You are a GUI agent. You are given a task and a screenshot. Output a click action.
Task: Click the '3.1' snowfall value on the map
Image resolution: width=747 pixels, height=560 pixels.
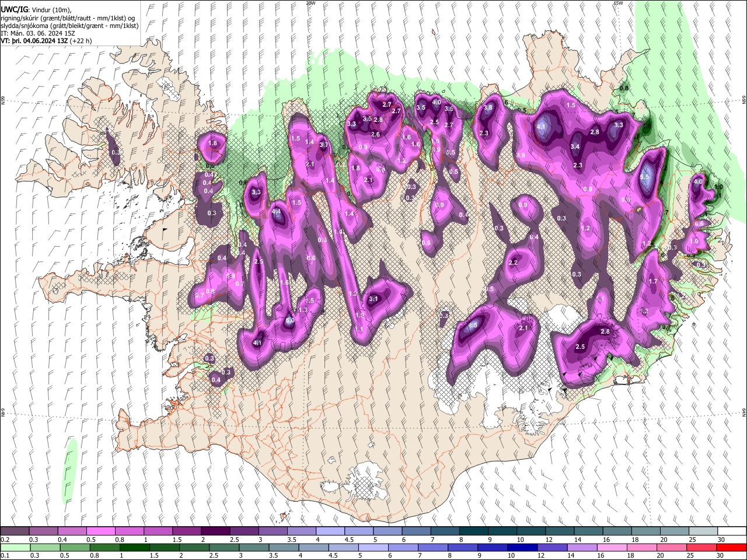pyautogui.click(x=373, y=299)
